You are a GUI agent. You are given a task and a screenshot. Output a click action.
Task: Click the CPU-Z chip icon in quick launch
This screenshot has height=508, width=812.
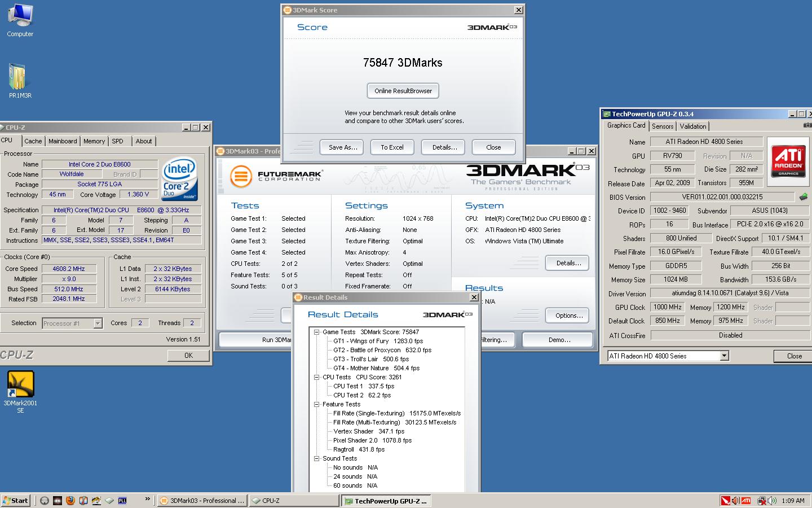pos(109,501)
